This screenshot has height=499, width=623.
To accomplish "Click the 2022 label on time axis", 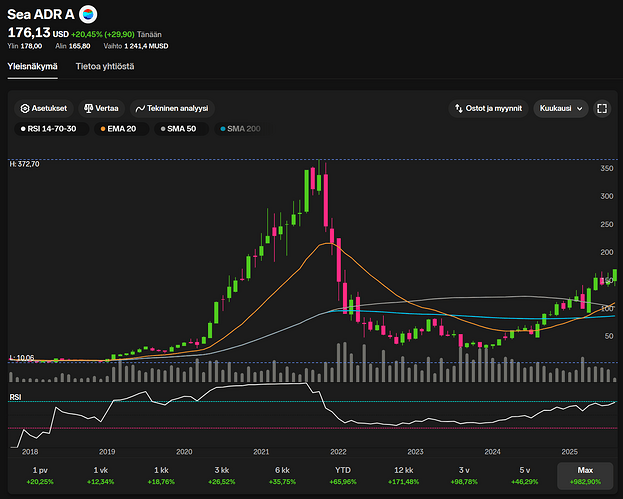I will coord(338,452).
